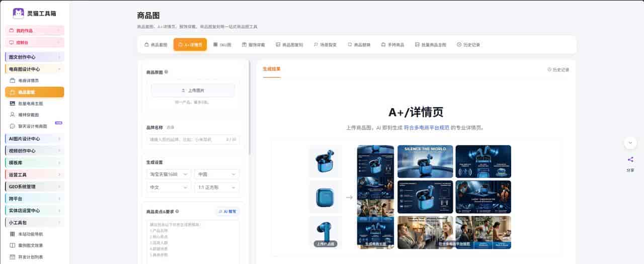
Task: Click the icon of the 场景裂变 tab
Action: click(316, 45)
